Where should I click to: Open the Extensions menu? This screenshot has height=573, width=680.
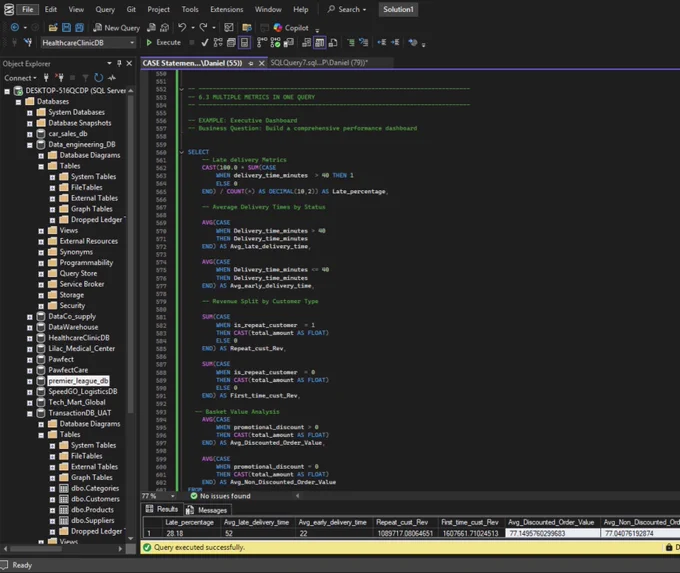(x=226, y=10)
